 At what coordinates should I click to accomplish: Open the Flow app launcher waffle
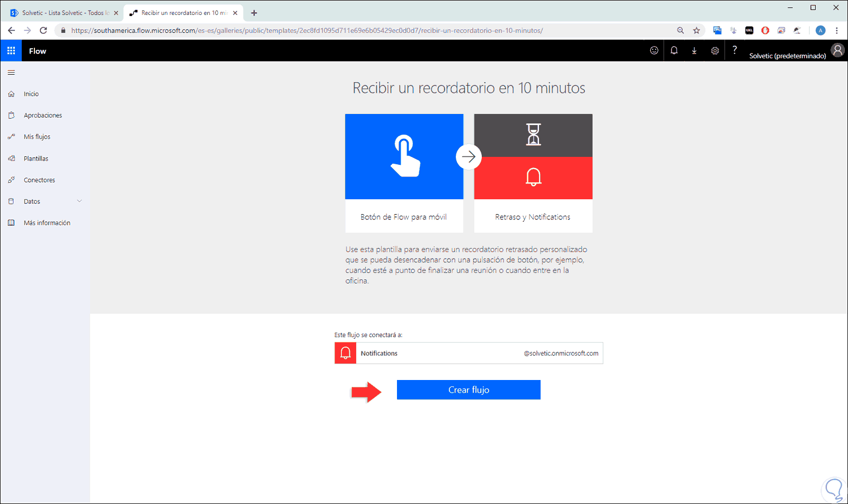click(x=11, y=51)
